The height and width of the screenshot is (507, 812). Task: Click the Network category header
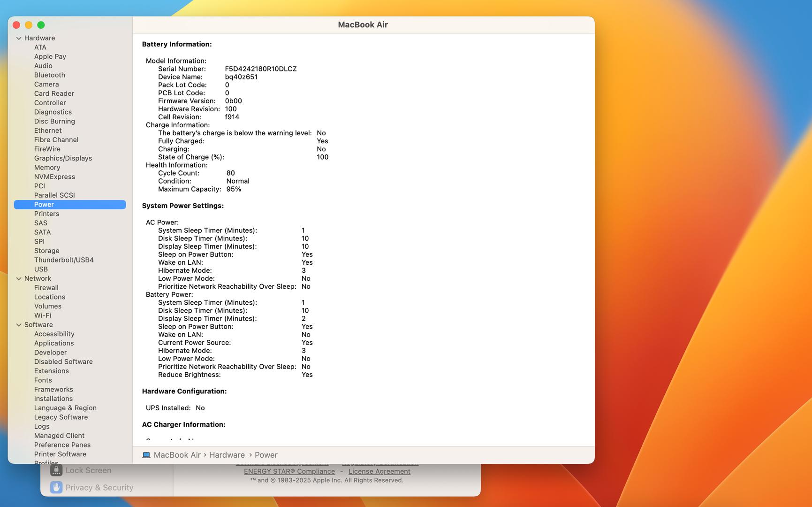pos(38,278)
